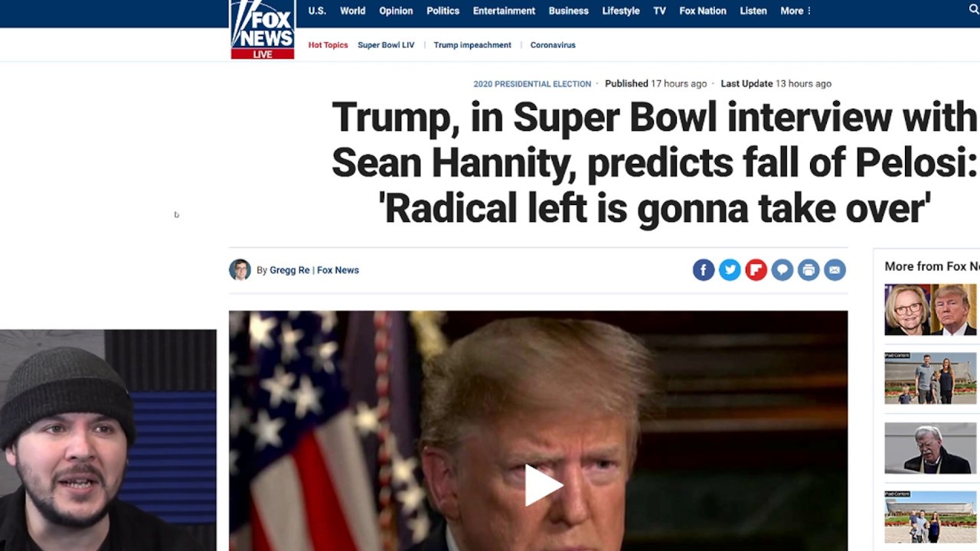Open 2020 Presidential Election category link

click(532, 84)
